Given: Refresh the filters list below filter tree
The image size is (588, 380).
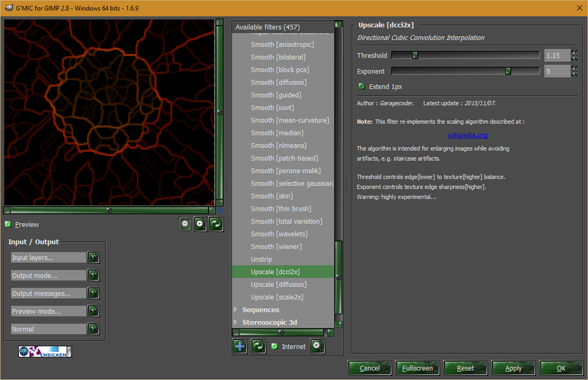Looking at the screenshot, I should pyautogui.click(x=258, y=346).
